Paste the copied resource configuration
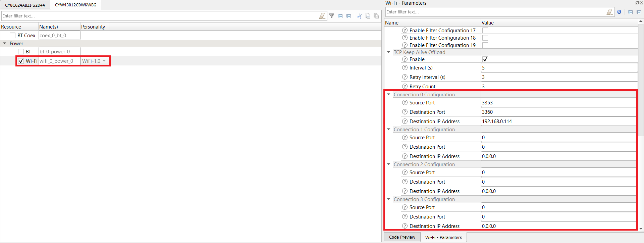Image resolution: width=644 pixels, height=243 pixels. click(376, 16)
